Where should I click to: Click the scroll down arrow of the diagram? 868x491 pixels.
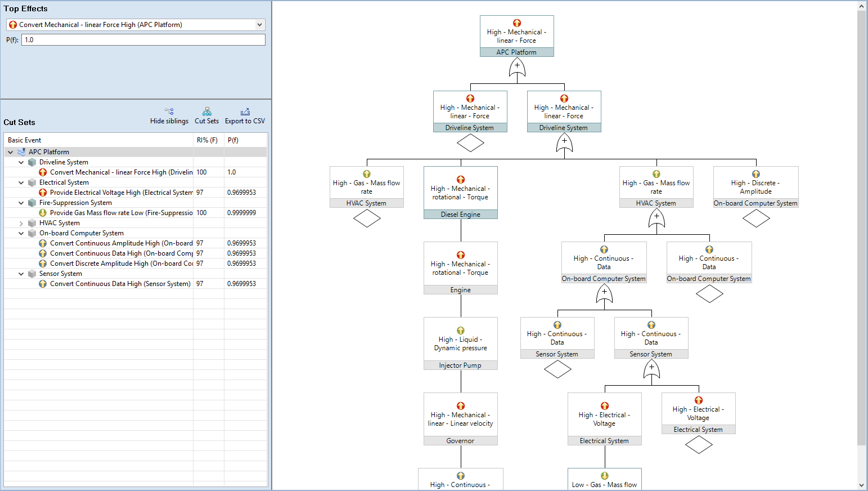tap(861, 485)
